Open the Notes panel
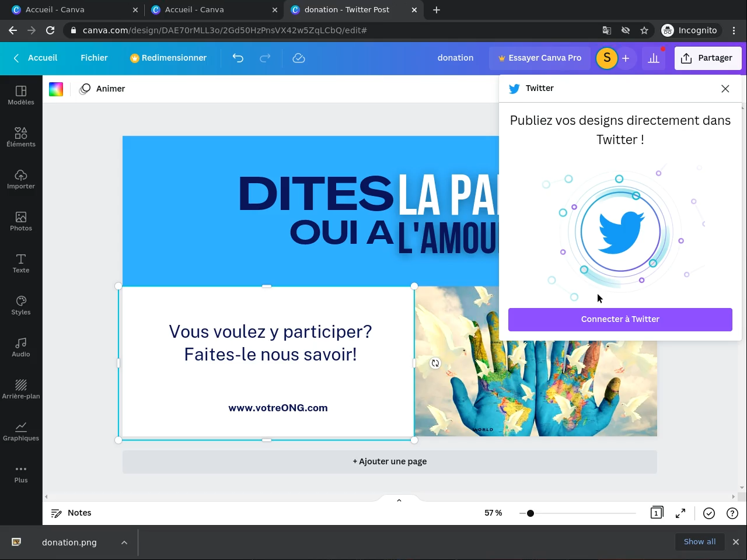The width and height of the screenshot is (747, 560). [71, 513]
